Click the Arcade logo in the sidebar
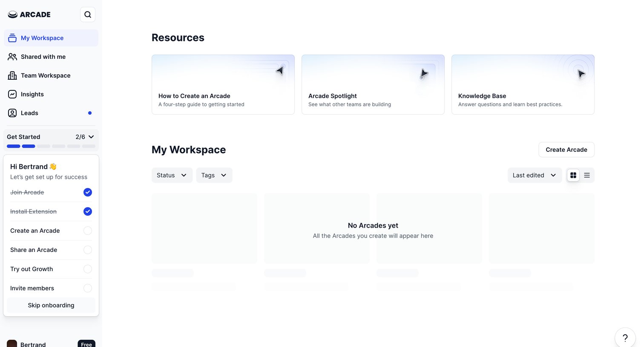This screenshot has width=644, height=347. coord(29,14)
